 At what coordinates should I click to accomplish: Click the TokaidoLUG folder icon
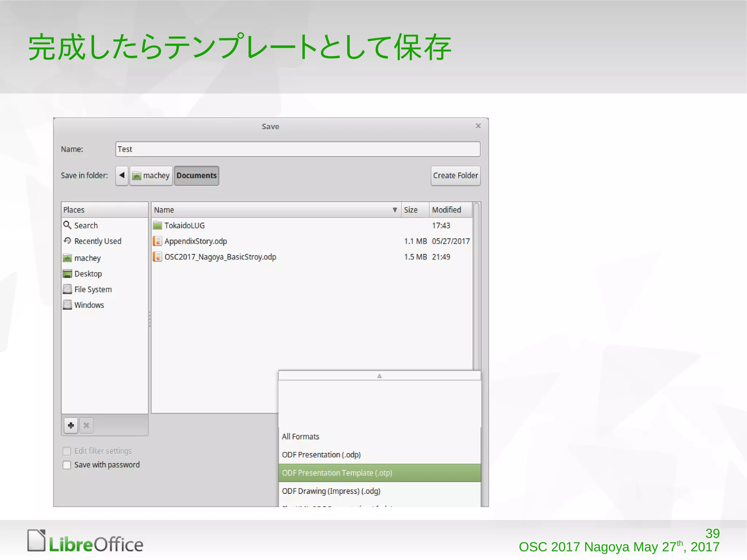157,225
